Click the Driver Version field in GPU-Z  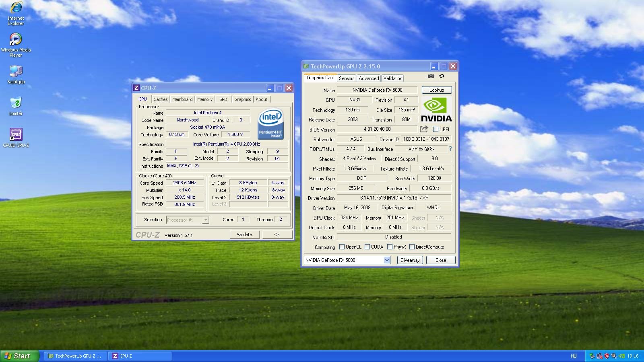tap(394, 198)
